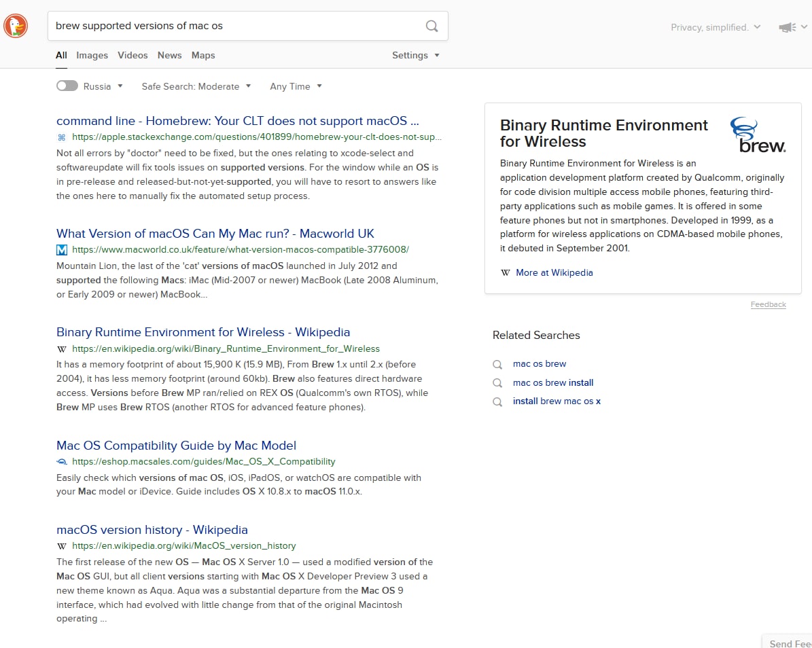This screenshot has height=648, width=812.
Task: Click the magnifying glass search button
Action: pos(431,26)
